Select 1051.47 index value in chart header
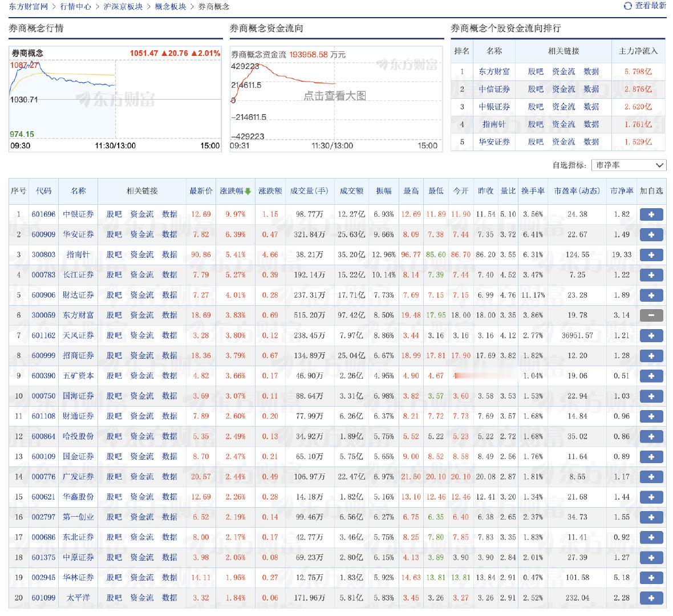 [x=144, y=53]
